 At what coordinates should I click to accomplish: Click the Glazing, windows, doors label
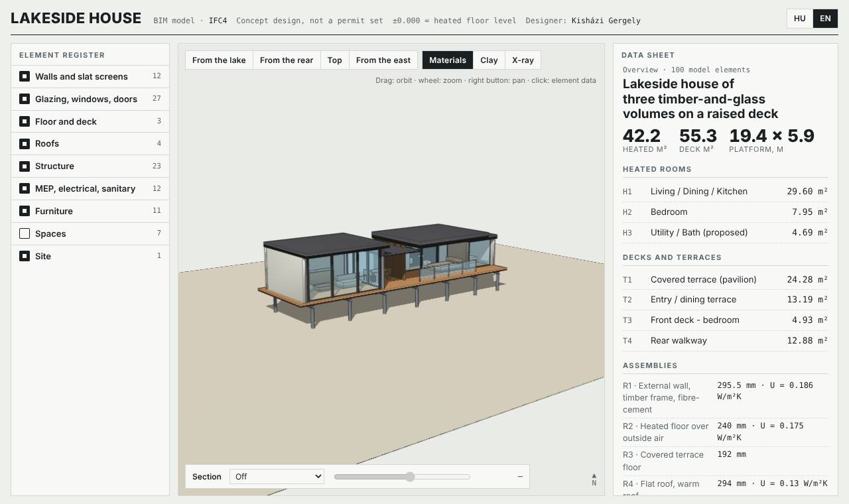86,99
